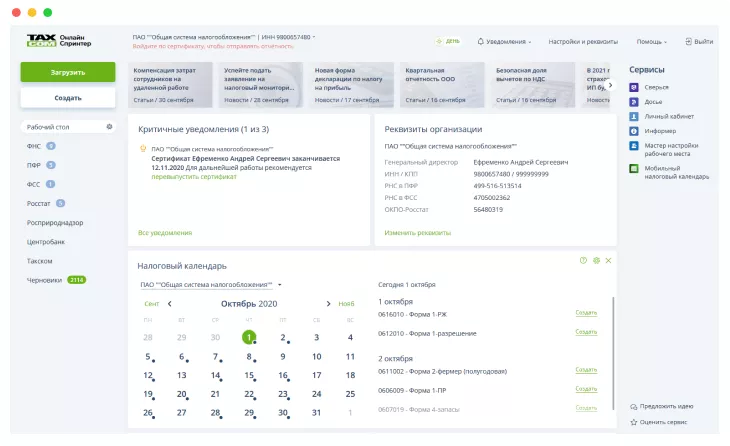
Task: Click the Росстат unread count badge
Action: point(61,203)
